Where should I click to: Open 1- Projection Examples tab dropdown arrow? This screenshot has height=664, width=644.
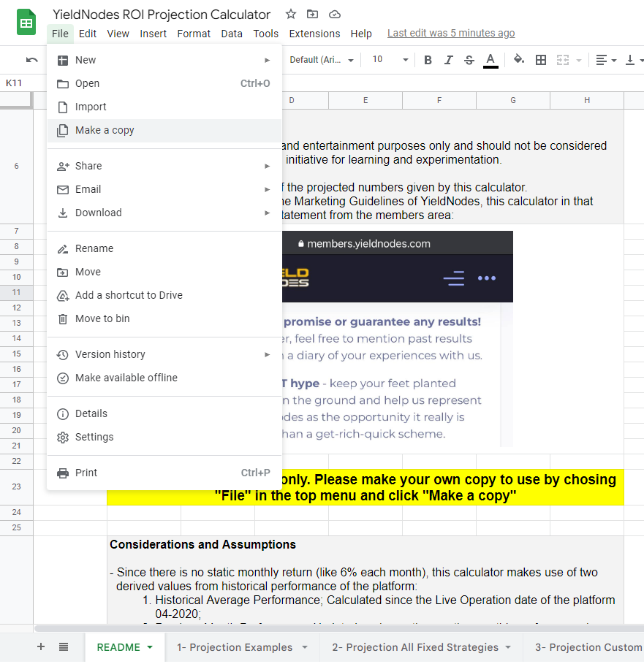304,647
